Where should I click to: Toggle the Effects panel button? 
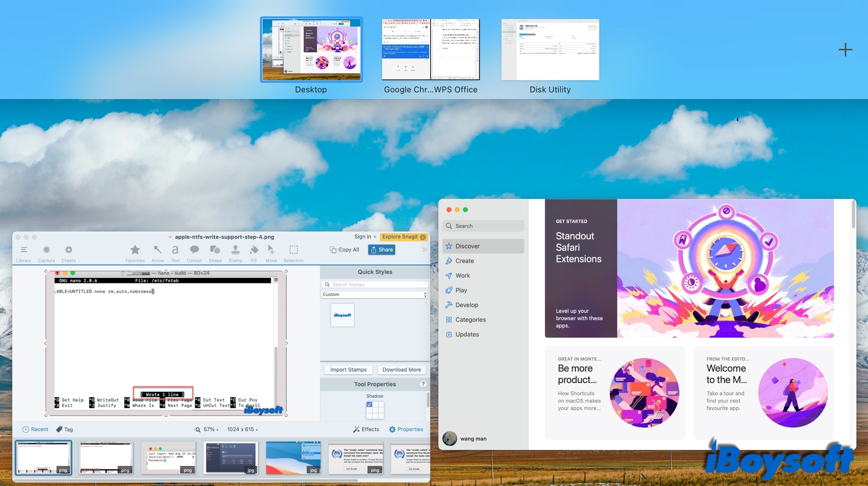click(x=366, y=429)
